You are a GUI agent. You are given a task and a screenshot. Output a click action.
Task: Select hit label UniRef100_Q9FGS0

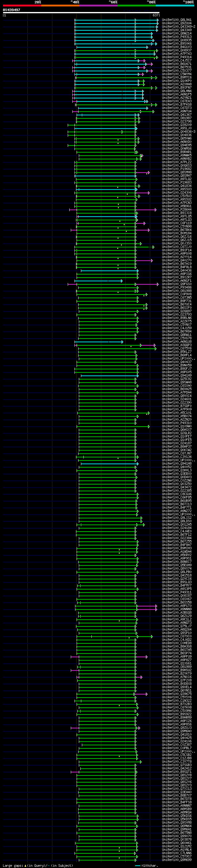tap(177, 284)
